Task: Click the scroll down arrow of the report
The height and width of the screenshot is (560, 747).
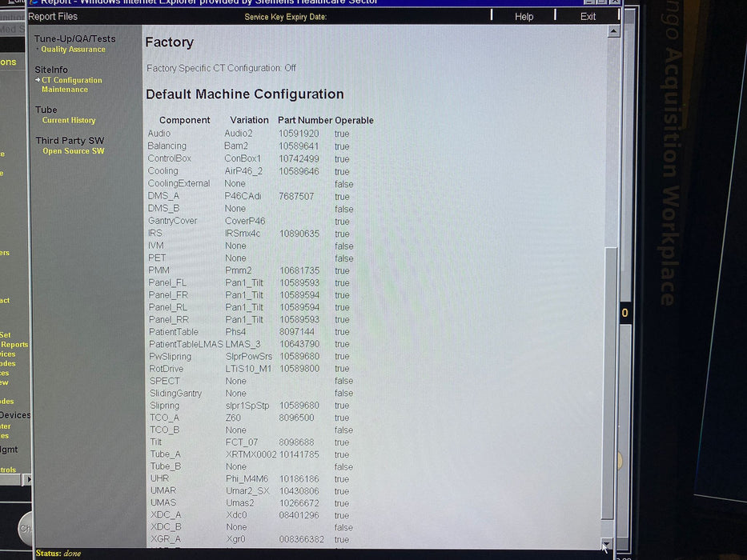Action: point(606,545)
